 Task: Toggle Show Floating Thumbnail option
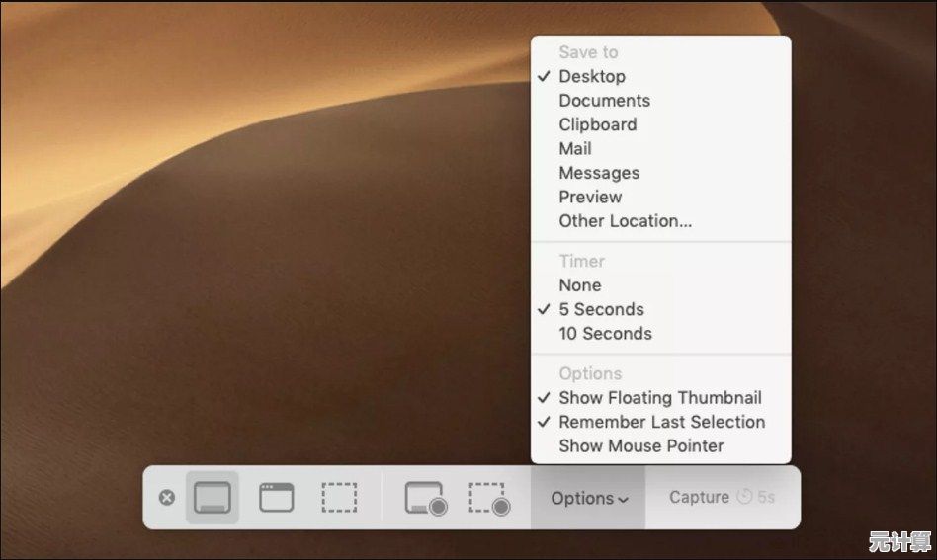click(x=659, y=398)
